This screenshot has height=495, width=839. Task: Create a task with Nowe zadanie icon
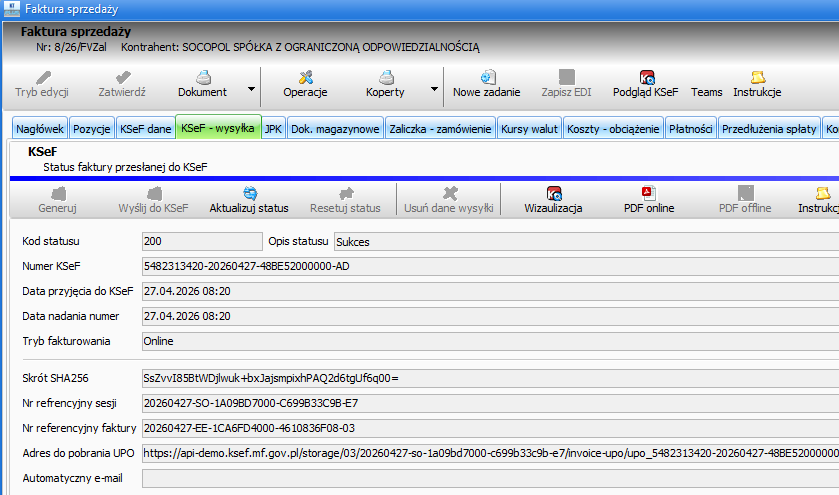point(488,78)
